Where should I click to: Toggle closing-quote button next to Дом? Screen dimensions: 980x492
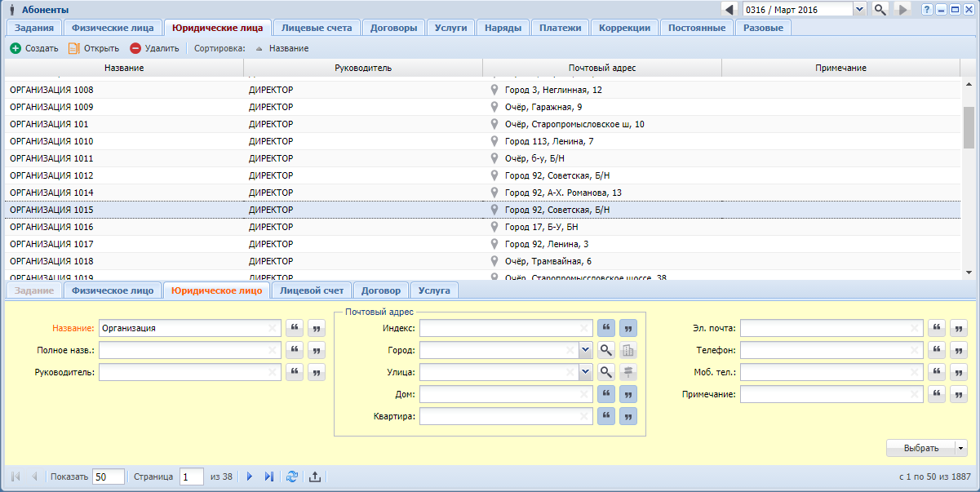tap(627, 394)
